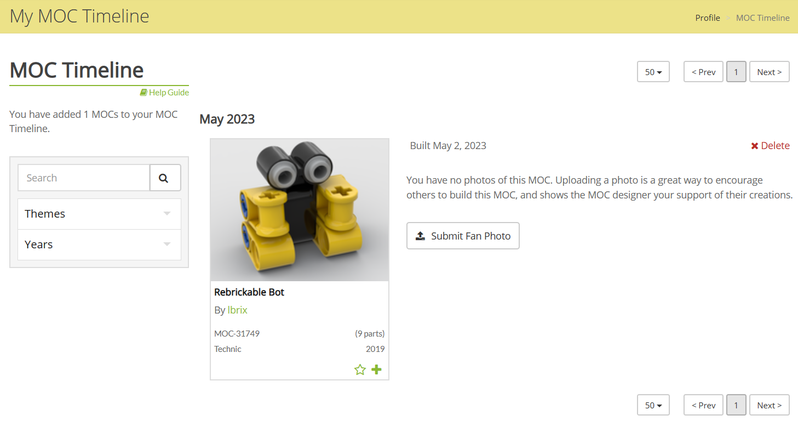Go to previous page using top Prev
Image resolution: width=798 pixels, height=421 pixels.
pyautogui.click(x=704, y=72)
